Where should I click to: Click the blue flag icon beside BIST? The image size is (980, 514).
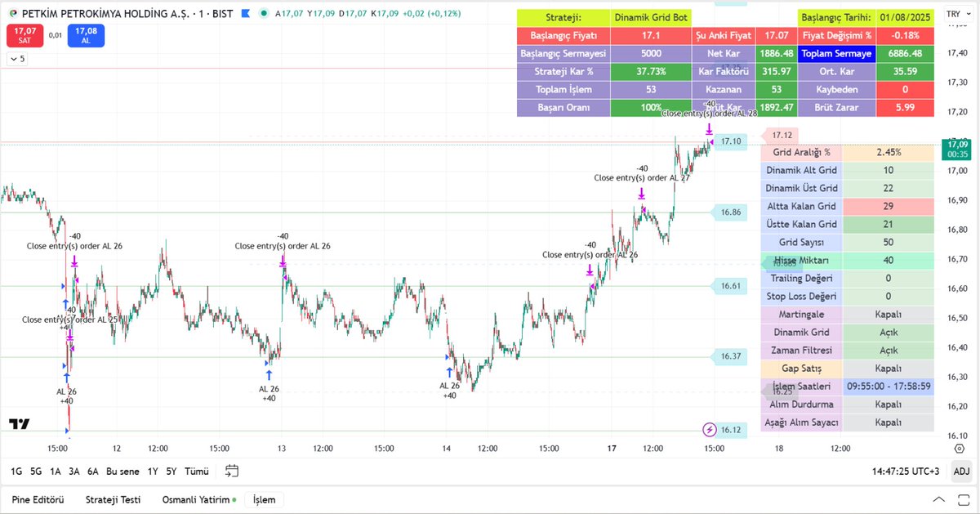pos(245,14)
